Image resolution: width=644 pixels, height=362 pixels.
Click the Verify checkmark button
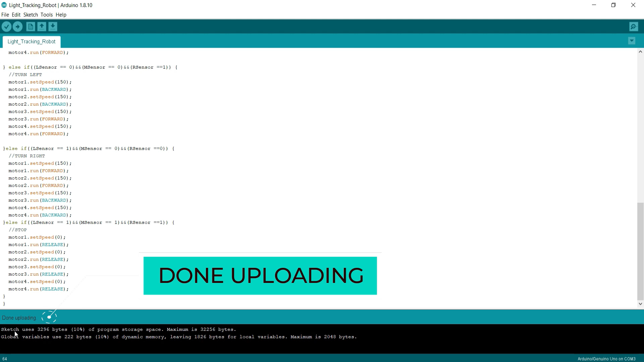pyautogui.click(x=6, y=26)
